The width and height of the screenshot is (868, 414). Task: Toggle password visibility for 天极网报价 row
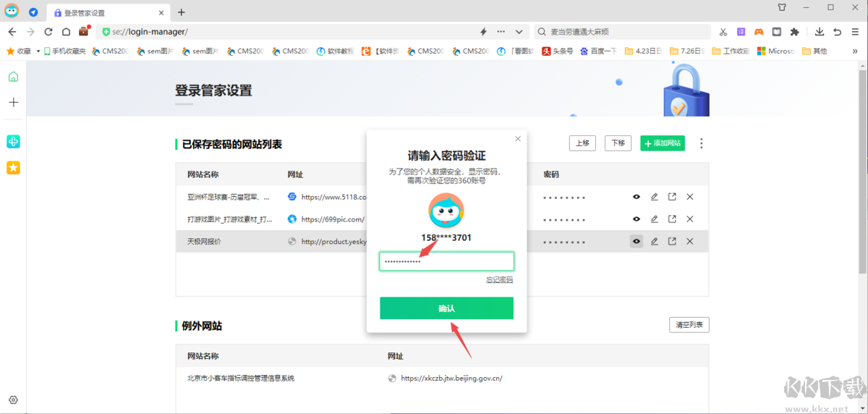click(x=637, y=241)
